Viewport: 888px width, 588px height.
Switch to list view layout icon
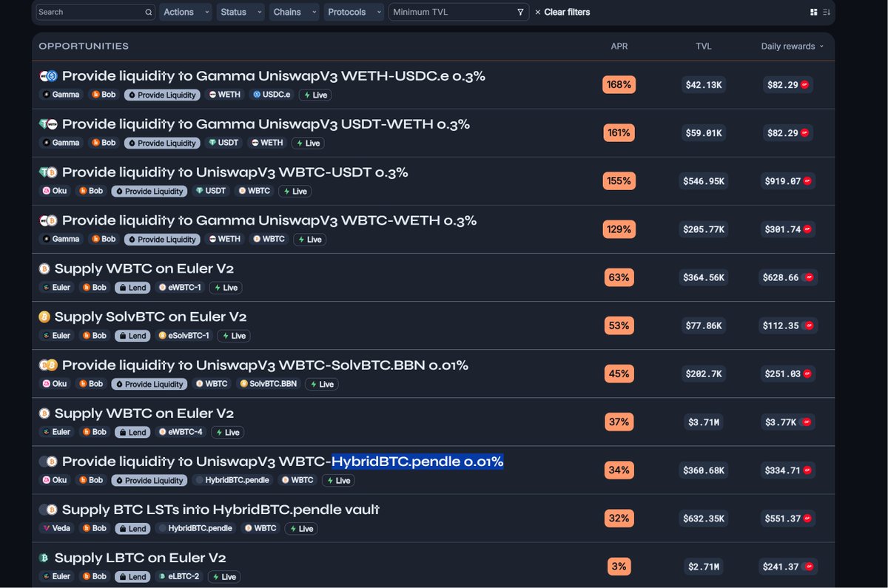(x=827, y=13)
